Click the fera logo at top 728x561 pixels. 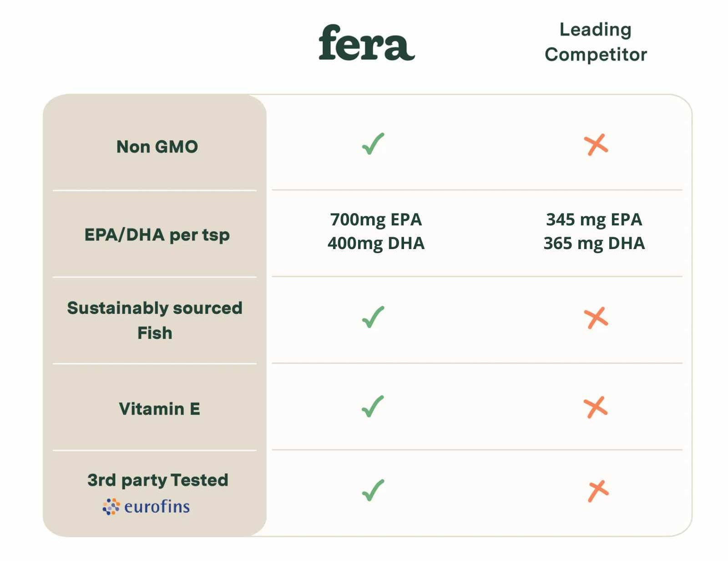point(366,43)
